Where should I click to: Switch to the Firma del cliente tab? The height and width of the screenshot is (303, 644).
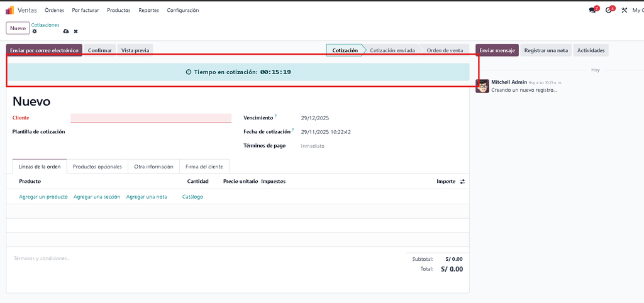204,167
